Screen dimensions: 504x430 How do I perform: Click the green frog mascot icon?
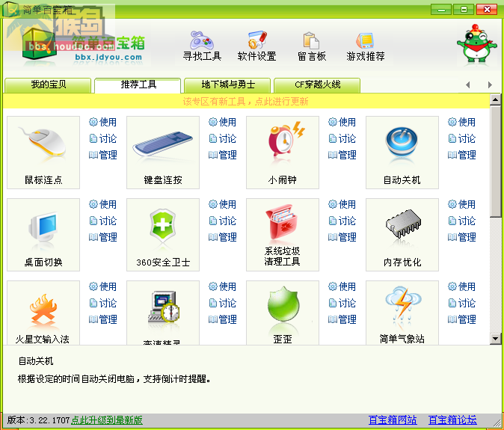477,43
